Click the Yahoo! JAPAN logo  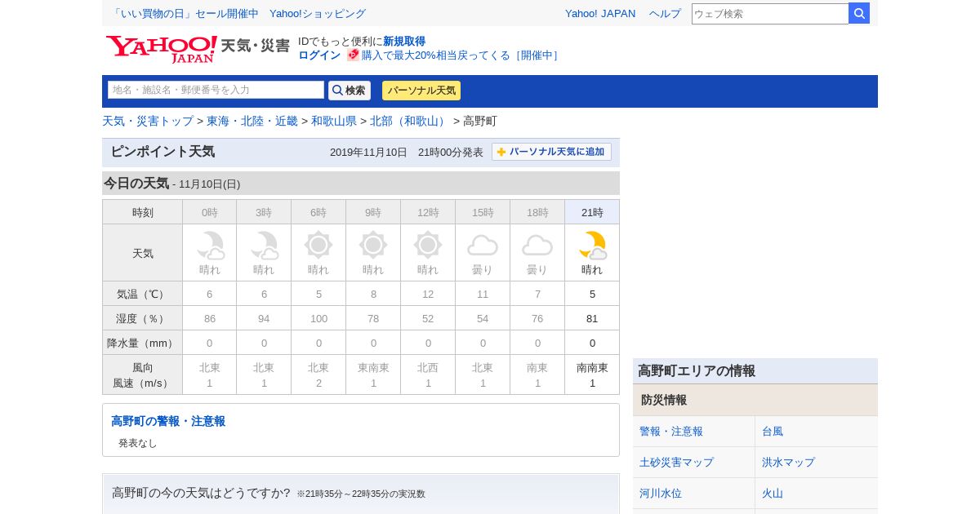pos(161,48)
